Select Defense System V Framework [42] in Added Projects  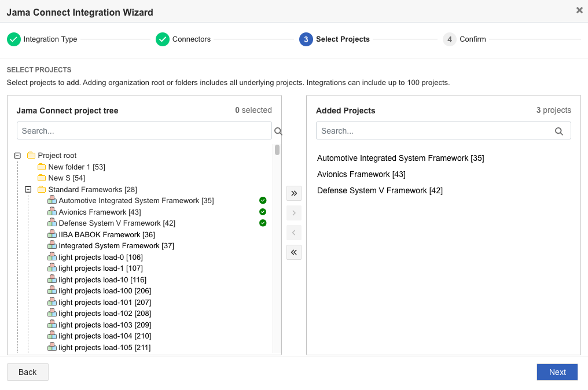(x=380, y=190)
